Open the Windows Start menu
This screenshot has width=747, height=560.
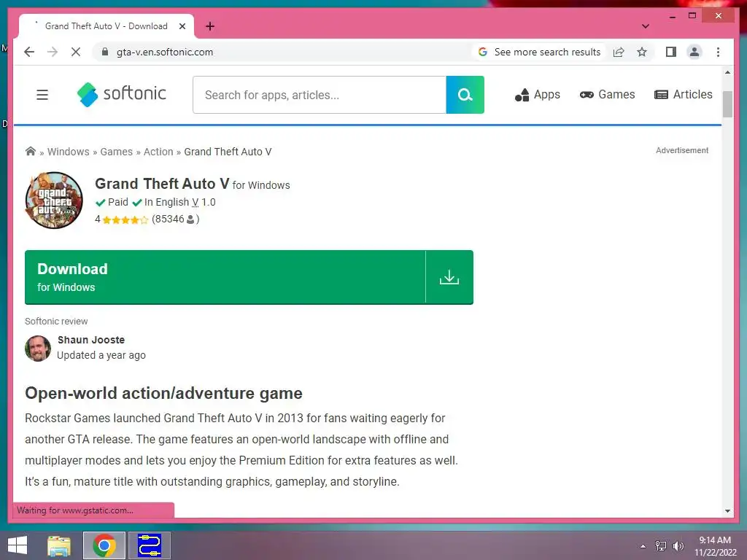click(18, 545)
